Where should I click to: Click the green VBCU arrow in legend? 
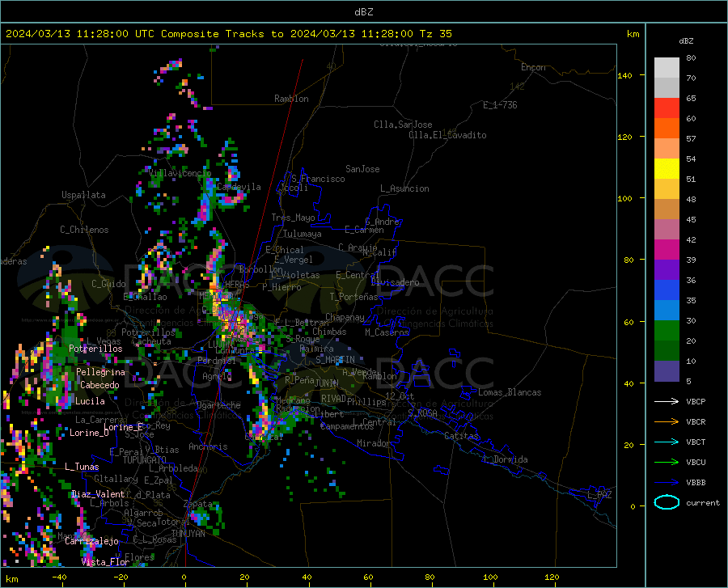667,463
